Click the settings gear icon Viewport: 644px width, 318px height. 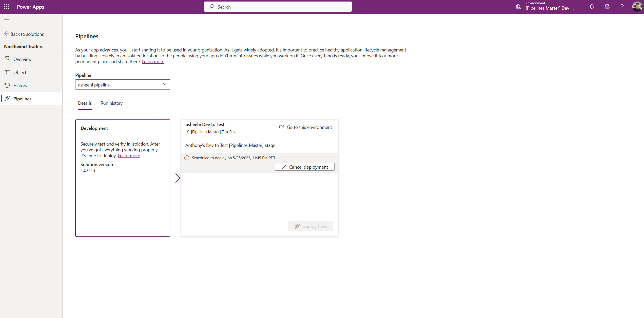point(607,7)
